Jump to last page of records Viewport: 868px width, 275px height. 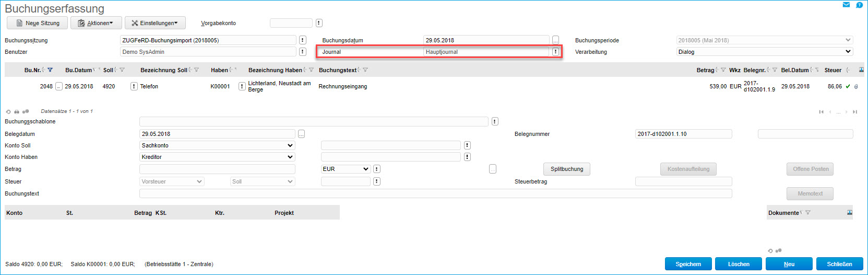[x=855, y=112]
